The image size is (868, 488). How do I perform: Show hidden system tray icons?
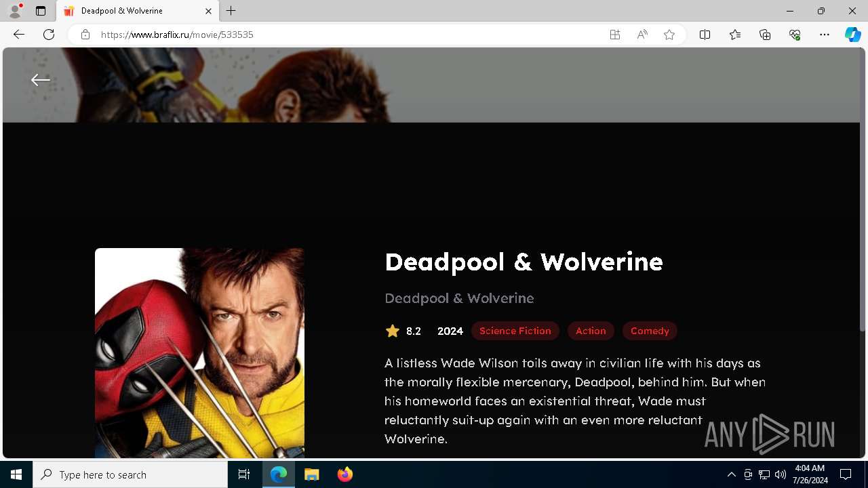point(731,474)
